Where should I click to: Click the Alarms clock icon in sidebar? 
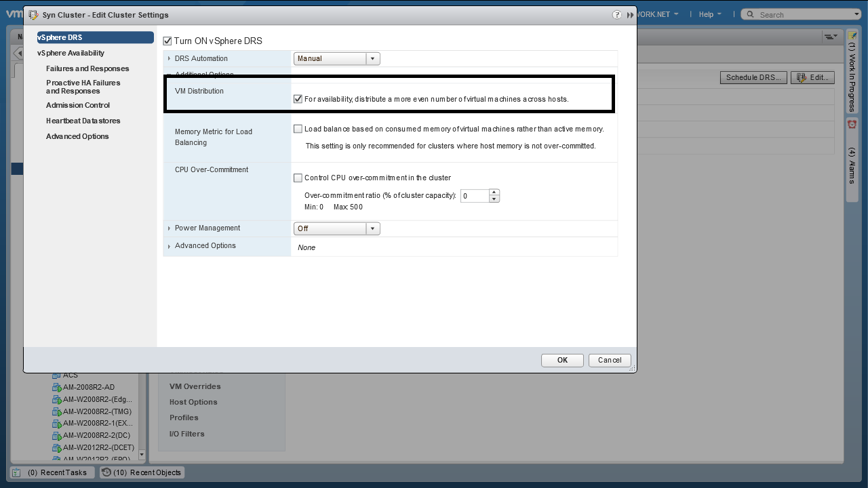point(852,125)
